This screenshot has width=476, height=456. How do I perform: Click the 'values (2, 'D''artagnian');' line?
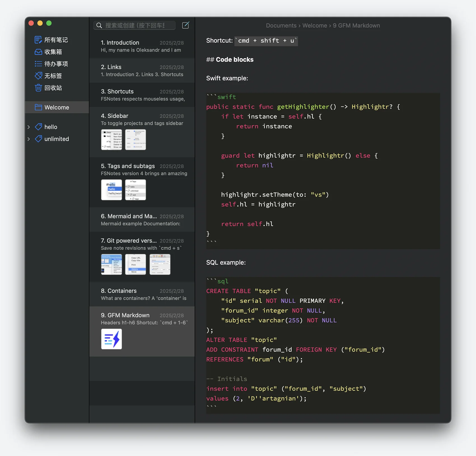256,398
